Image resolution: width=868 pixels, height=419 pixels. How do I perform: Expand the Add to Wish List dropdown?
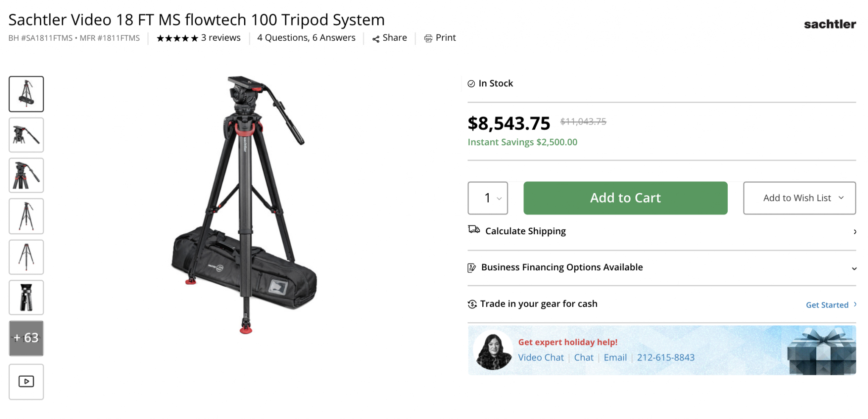point(799,198)
